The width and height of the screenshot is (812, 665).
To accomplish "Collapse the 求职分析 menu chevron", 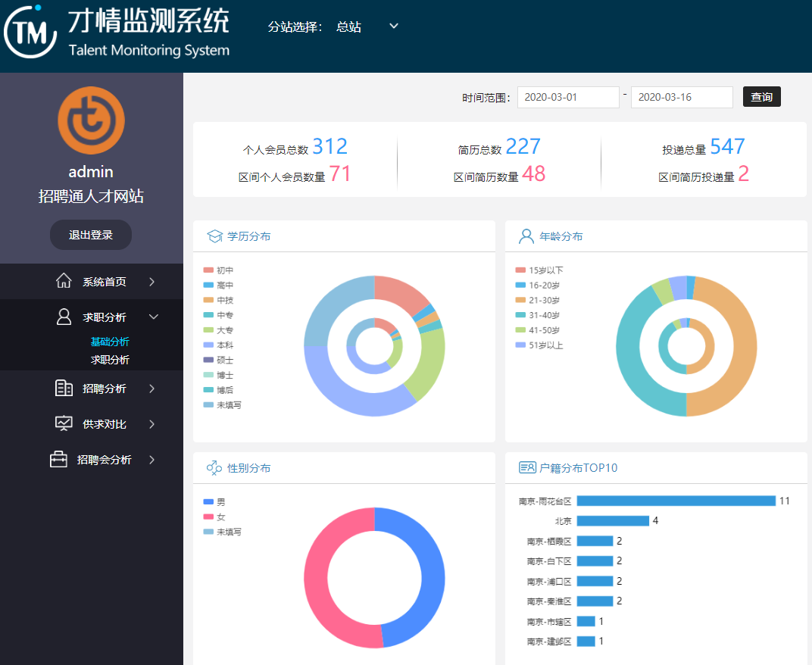I will [154, 317].
